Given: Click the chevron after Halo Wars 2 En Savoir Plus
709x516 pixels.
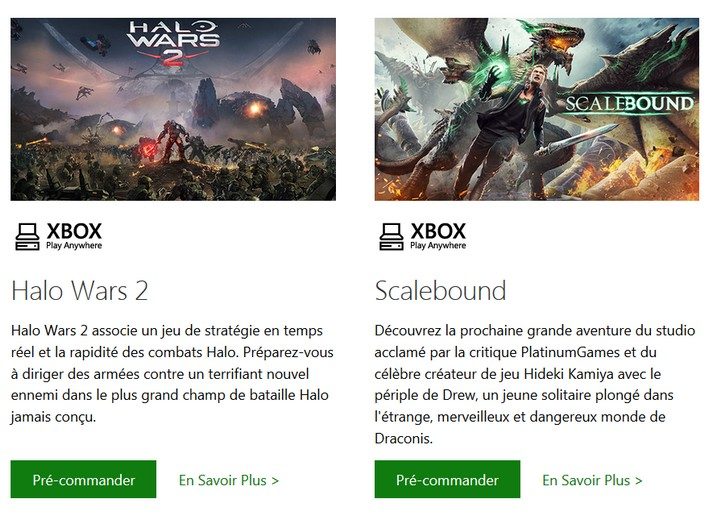Looking at the screenshot, I should click(275, 480).
